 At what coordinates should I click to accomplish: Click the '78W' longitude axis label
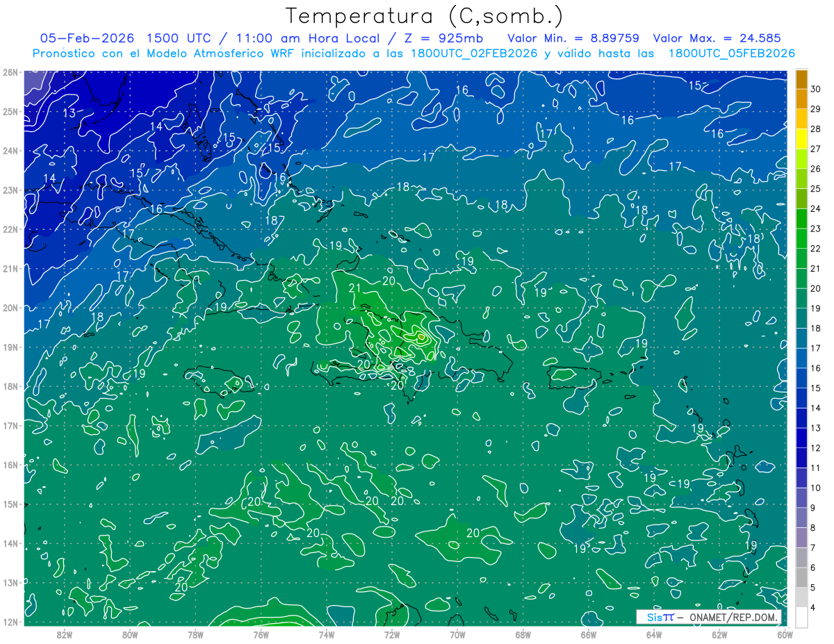(x=195, y=634)
